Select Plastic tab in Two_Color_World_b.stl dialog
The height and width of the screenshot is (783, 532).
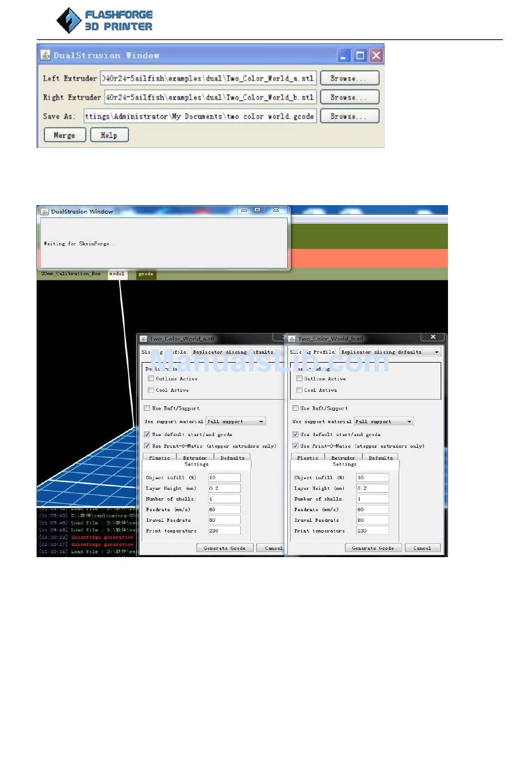coord(308,457)
